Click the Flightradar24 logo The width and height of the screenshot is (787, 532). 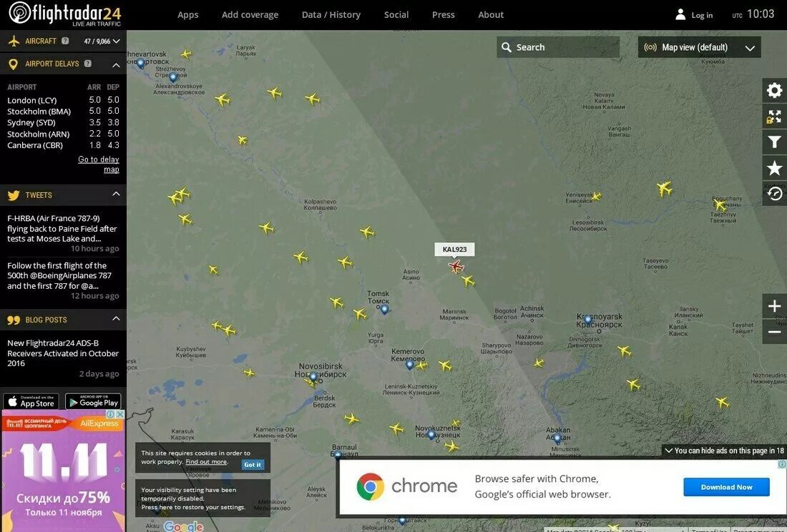tap(64, 14)
